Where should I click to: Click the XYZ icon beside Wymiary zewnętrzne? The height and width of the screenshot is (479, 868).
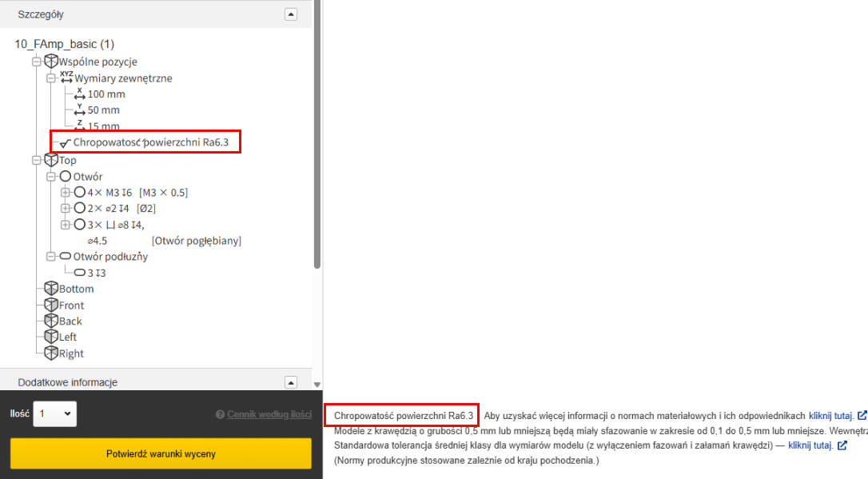[66, 78]
